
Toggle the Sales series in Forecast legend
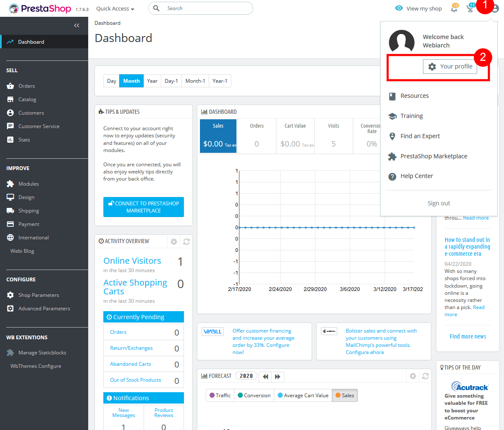[x=344, y=395]
